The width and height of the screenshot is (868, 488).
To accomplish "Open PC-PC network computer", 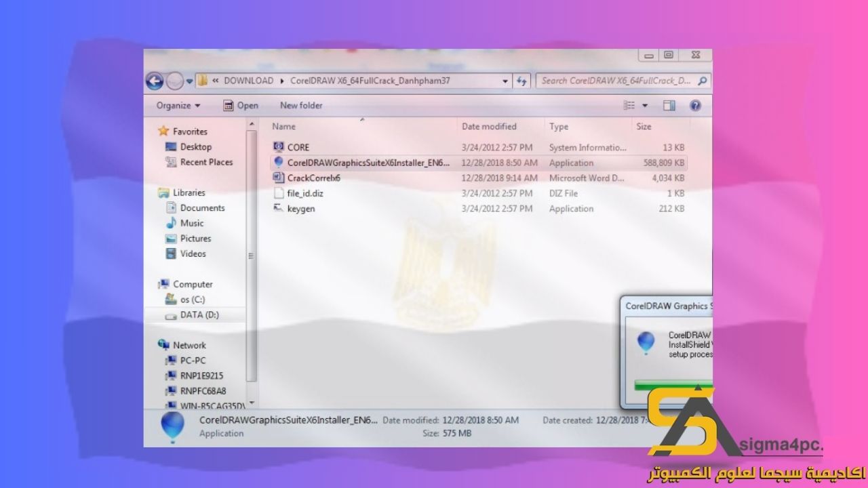I will tap(193, 361).
